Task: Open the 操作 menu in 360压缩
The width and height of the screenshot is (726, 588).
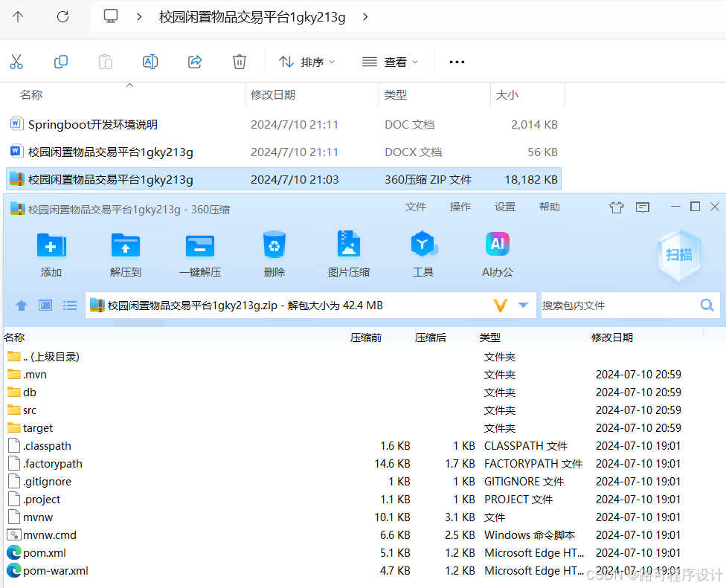Action: [460, 207]
